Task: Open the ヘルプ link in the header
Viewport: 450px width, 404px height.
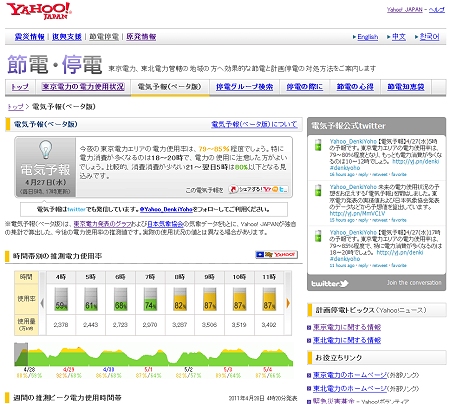Action: (x=437, y=10)
